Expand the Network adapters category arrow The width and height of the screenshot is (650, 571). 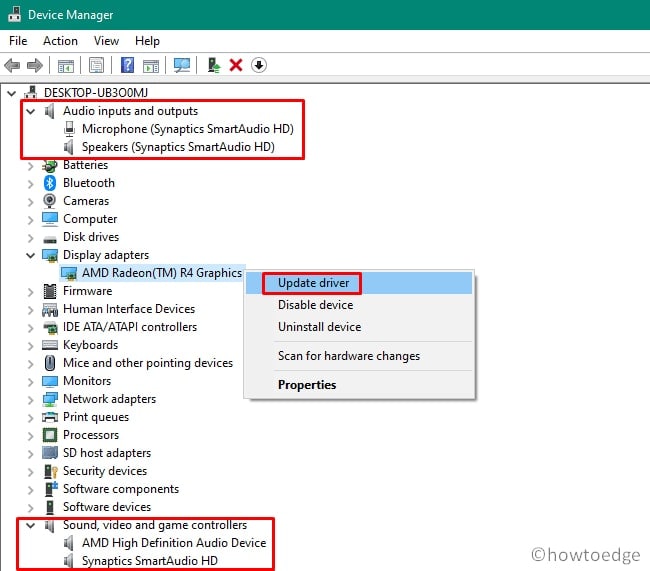30,400
